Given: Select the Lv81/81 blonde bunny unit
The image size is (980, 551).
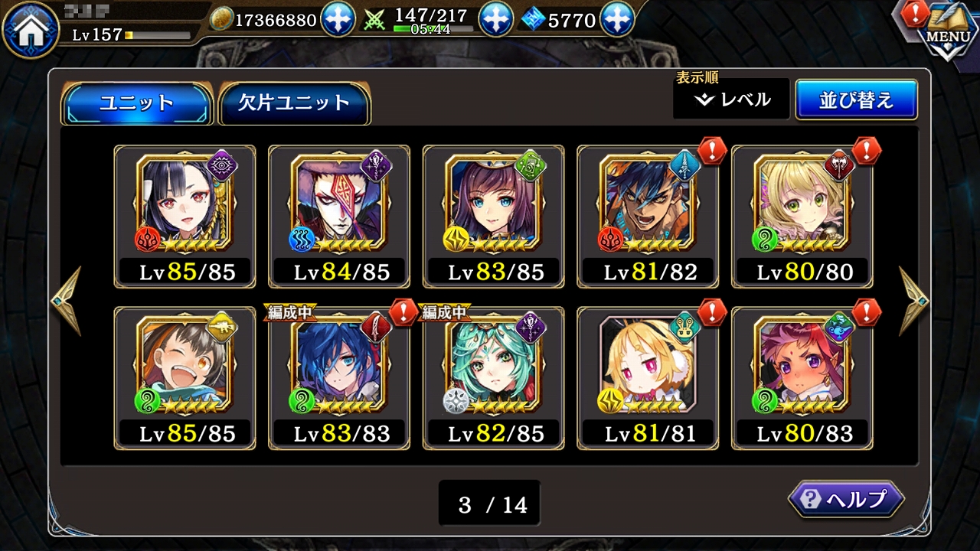Looking at the screenshot, I should coord(648,378).
